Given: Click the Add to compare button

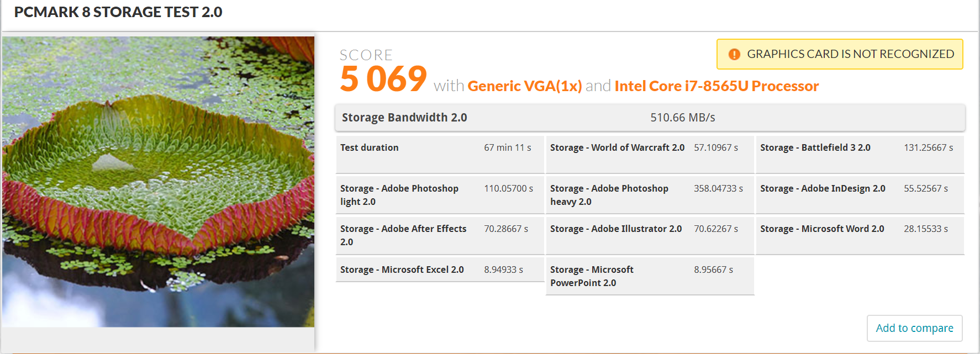Looking at the screenshot, I should point(914,328).
